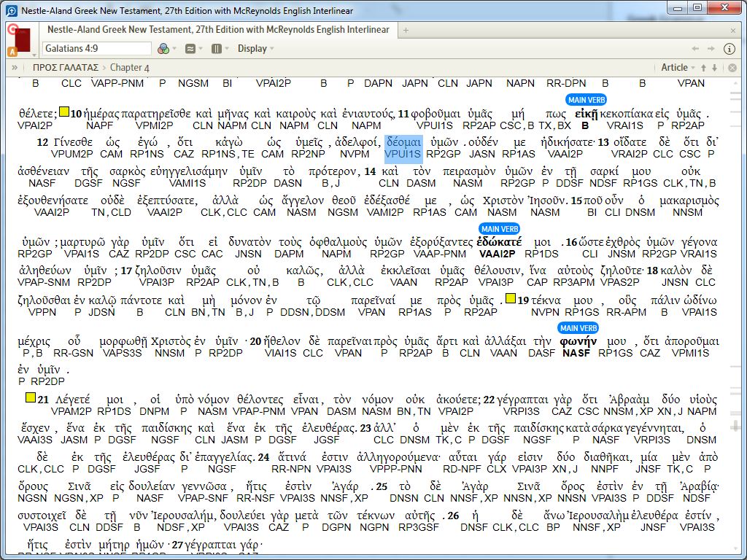Click the word φοβοῦμαι in verse 11
This screenshot has height=560, width=747.
[x=436, y=114]
